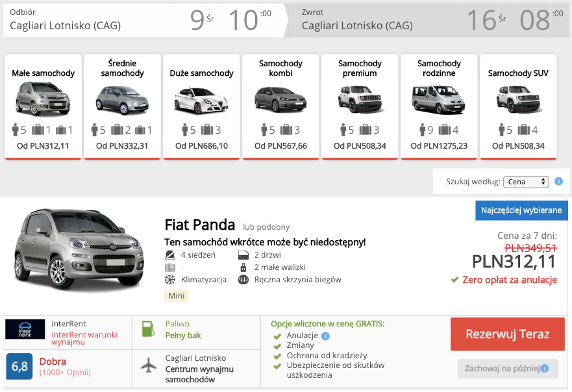Image resolution: width=572 pixels, height=392 pixels.
Task: Click the green checkmark beside Zmiany
Action: click(x=277, y=346)
